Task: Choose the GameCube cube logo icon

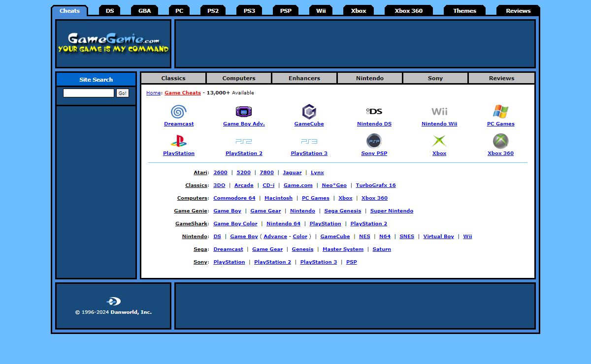Action: (x=309, y=112)
